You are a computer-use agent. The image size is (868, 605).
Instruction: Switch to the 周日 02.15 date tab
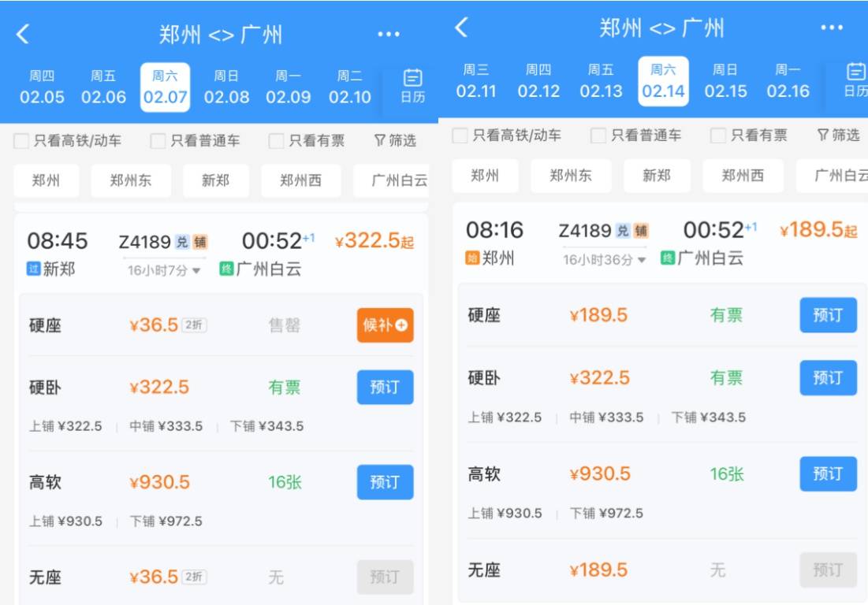click(725, 81)
